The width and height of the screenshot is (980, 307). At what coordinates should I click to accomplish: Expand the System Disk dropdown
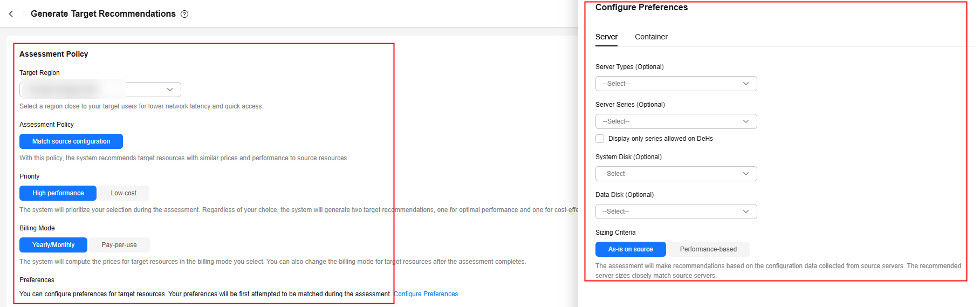point(675,174)
